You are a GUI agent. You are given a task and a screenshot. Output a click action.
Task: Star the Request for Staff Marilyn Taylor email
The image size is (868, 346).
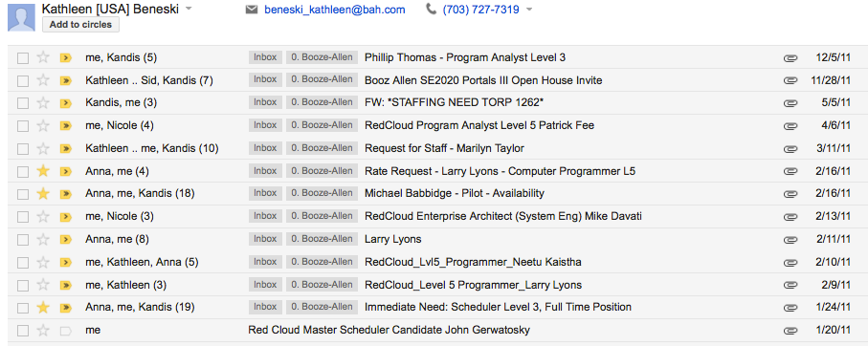click(43, 148)
